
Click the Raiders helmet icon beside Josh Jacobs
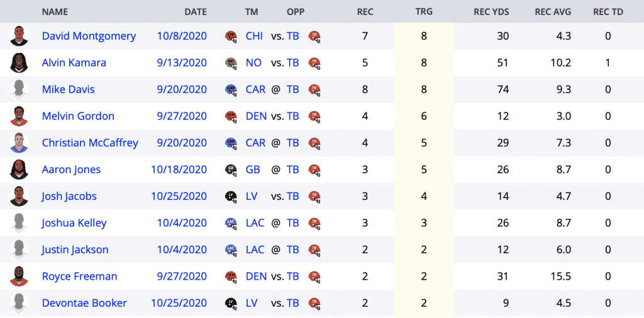coord(231,197)
